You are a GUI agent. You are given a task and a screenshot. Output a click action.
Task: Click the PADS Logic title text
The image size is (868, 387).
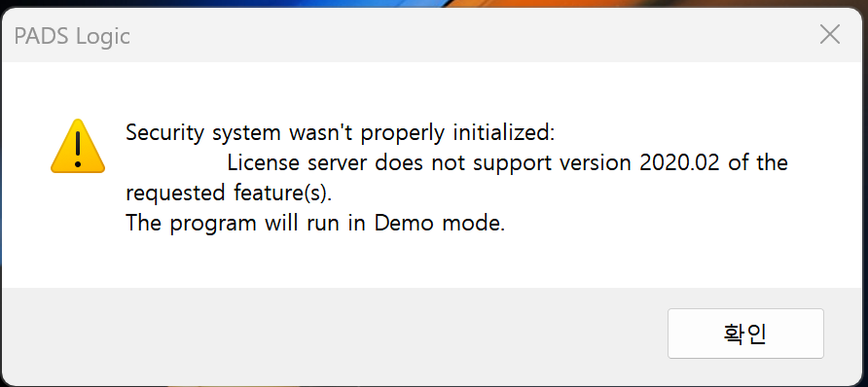coord(72,37)
